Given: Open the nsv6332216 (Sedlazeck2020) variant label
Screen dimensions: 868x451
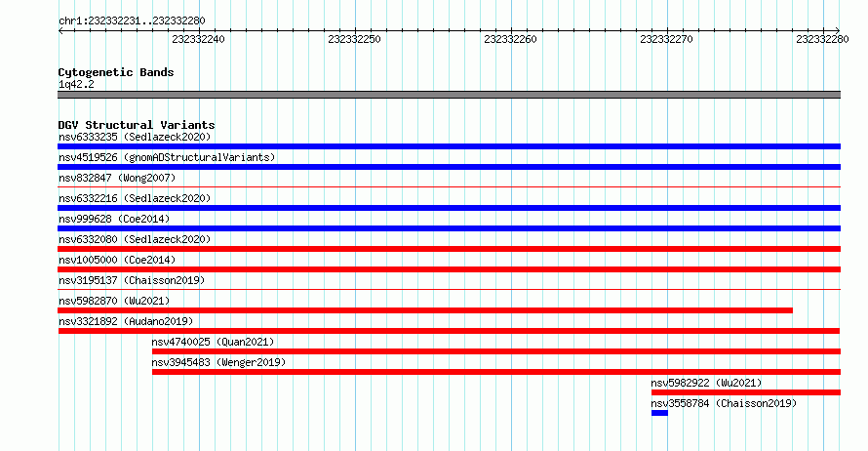Looking at the screenshot, I should (x=135, y=198).
